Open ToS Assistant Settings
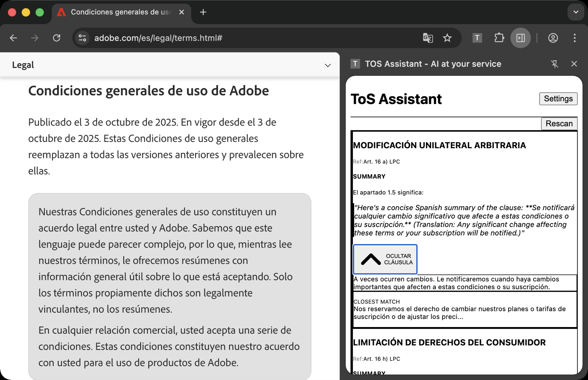Image resolution: width=588 pixels, height=380 pixels. 558,98
